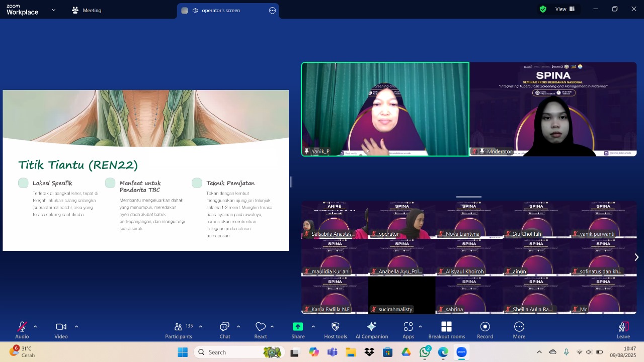The image size is (644, 362).
Task: Click Siti Cholifah participant tile
Action: pos(536,220)
